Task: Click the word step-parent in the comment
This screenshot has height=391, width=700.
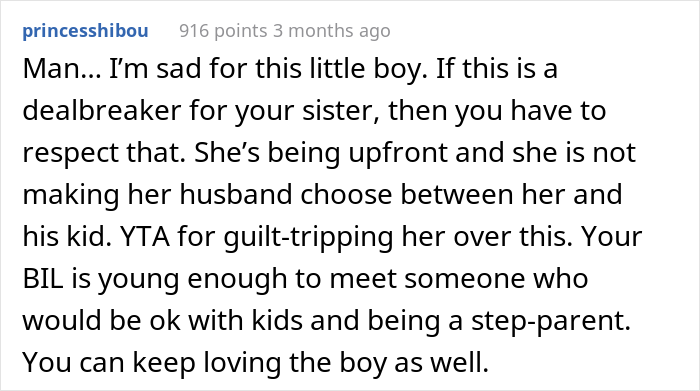Action: click(x=551, y=321)
